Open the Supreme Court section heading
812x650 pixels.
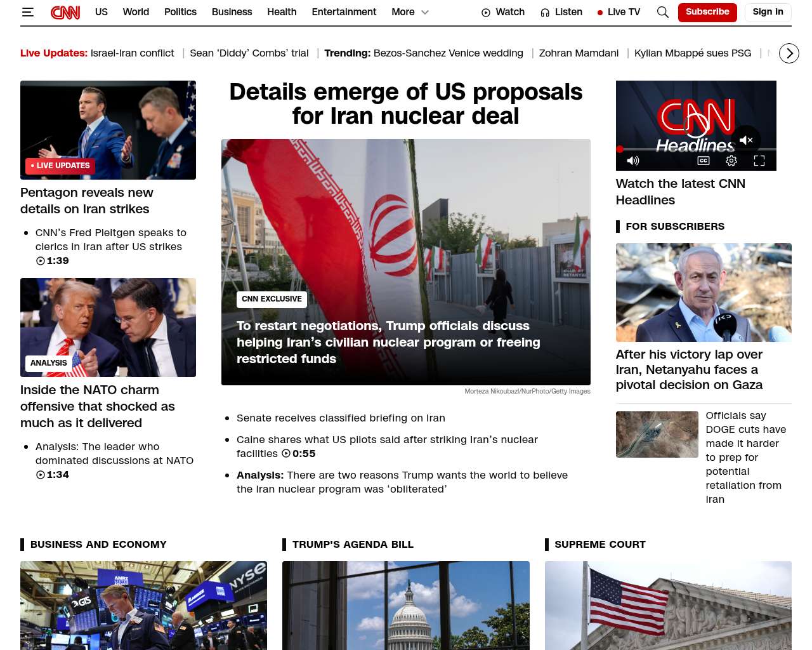point(600,545)
